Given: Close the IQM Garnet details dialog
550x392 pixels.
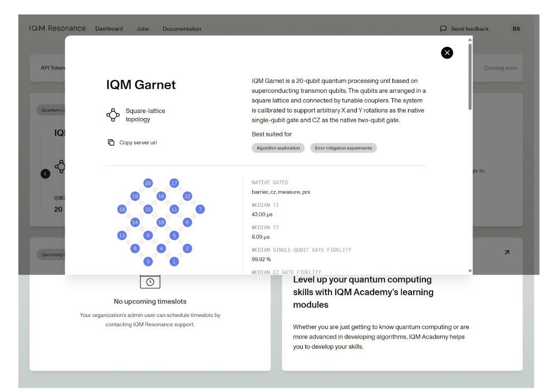Looking at the screenshot, I should pos(447,53).
